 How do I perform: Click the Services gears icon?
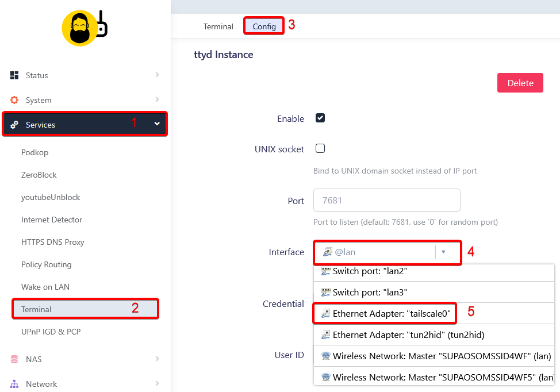14,125
